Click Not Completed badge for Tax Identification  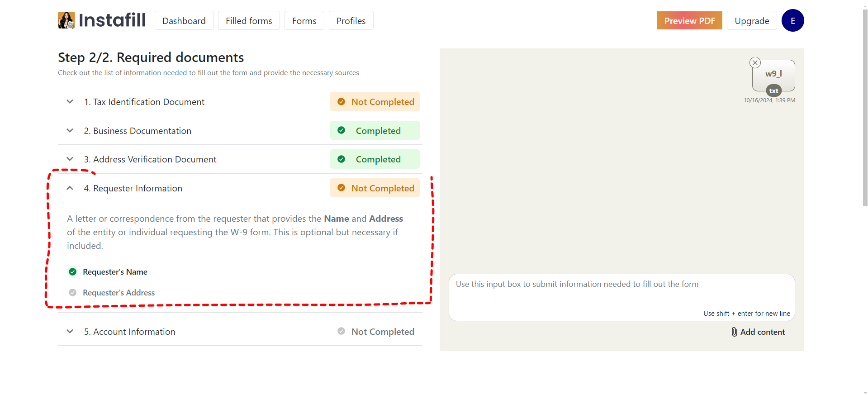coord(375,102)
